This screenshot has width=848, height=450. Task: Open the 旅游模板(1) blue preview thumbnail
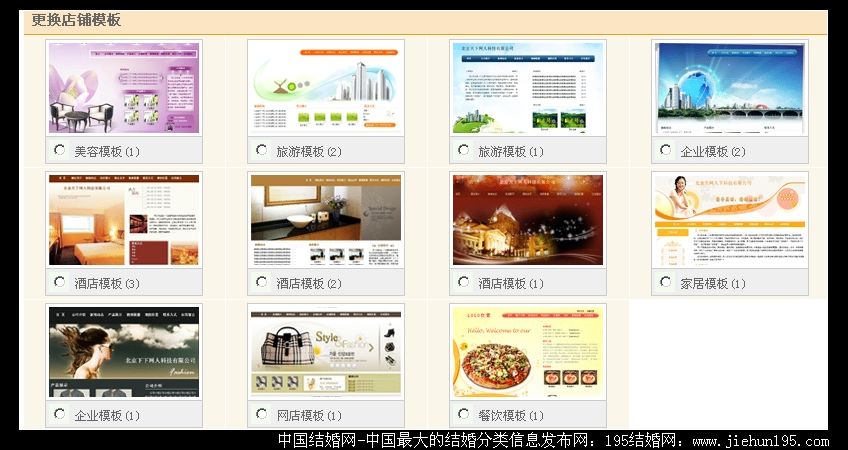point(528,88)
